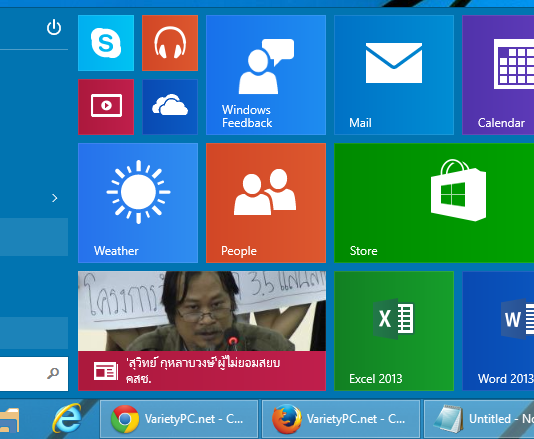The width and height of the screenshot is (534, 439).
Task: Open the Weather tile
Action: tap(138, 203)
